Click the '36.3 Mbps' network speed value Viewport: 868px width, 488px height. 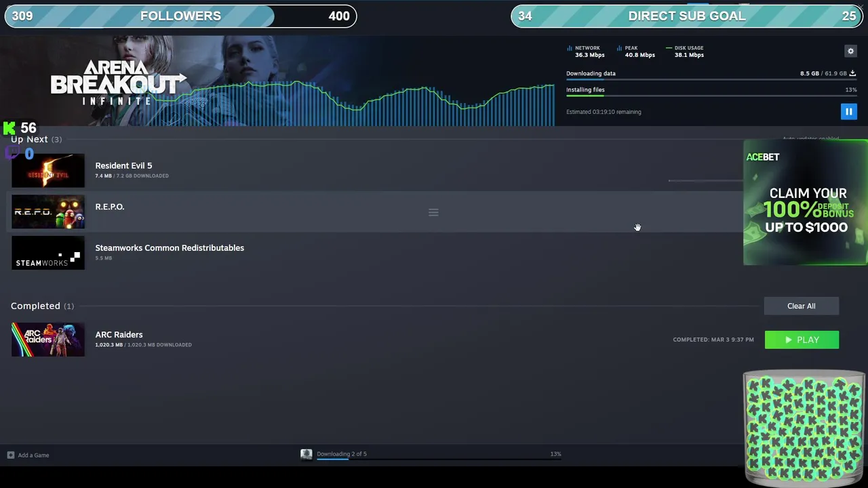[589, 55]
